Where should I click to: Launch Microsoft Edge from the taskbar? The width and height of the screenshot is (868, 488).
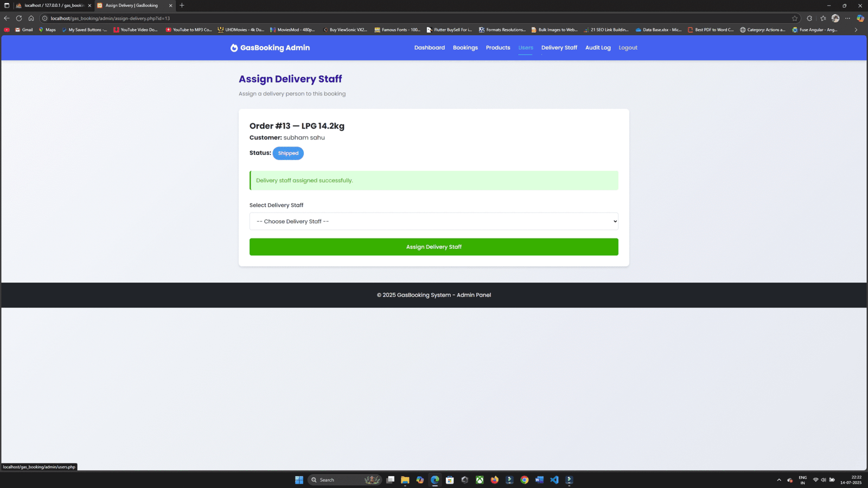tap(434, 480)
